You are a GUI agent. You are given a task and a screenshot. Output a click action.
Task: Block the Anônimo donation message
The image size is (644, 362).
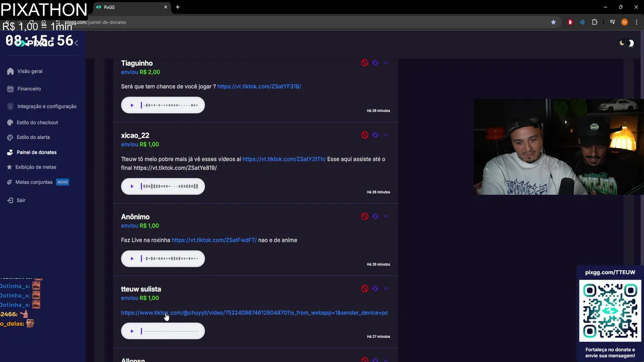point(365,217)
